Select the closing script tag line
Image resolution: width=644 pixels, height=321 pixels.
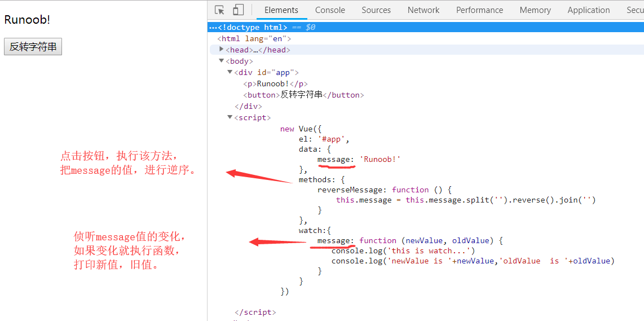tap(255, 312)
